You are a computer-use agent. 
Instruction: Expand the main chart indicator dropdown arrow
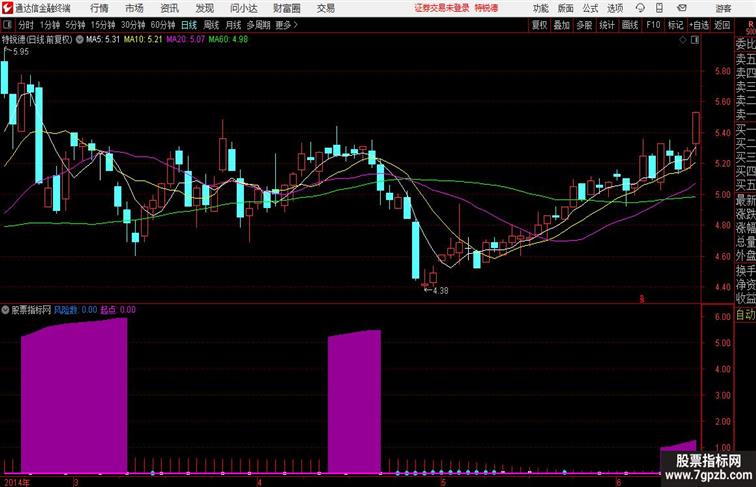(79, 40)
